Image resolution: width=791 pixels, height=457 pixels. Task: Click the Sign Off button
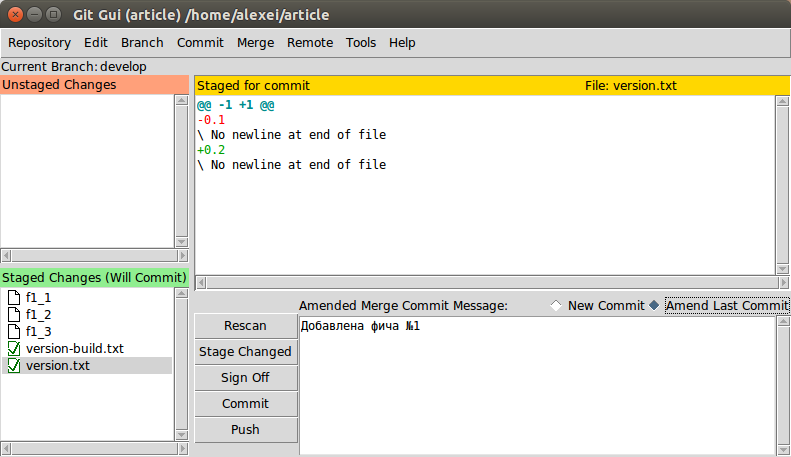click(x=246, y=378)
